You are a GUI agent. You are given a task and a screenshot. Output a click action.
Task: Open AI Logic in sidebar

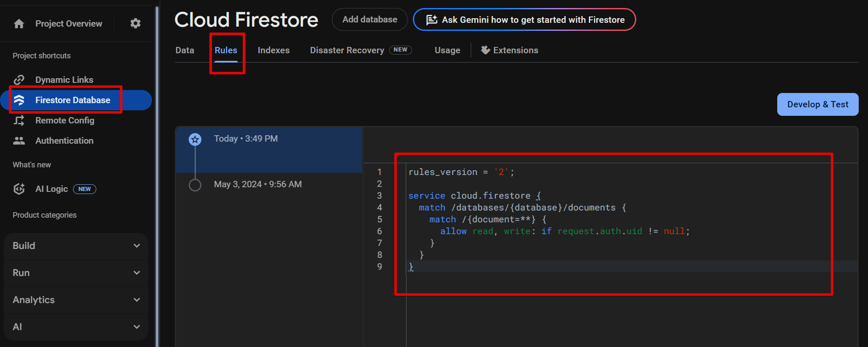(x=52, y=189)
